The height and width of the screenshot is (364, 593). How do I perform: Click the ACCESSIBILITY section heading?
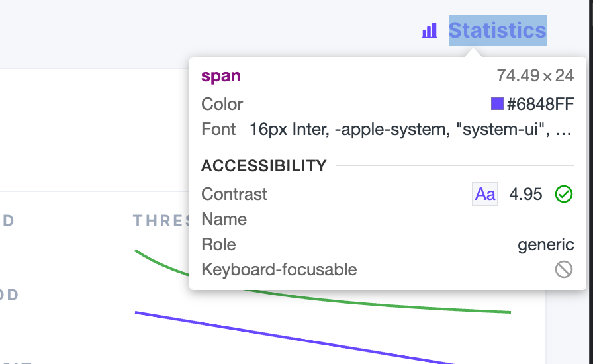[264, 165]
